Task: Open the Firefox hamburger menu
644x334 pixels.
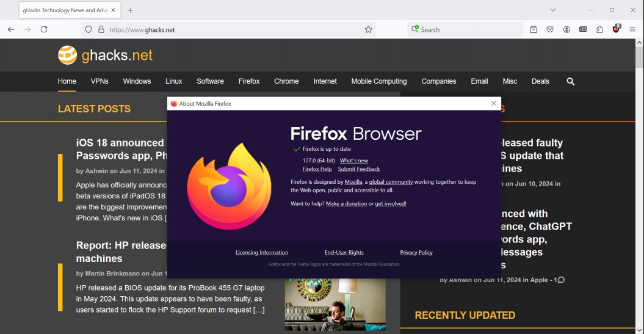Action: (x=632, y=29)
